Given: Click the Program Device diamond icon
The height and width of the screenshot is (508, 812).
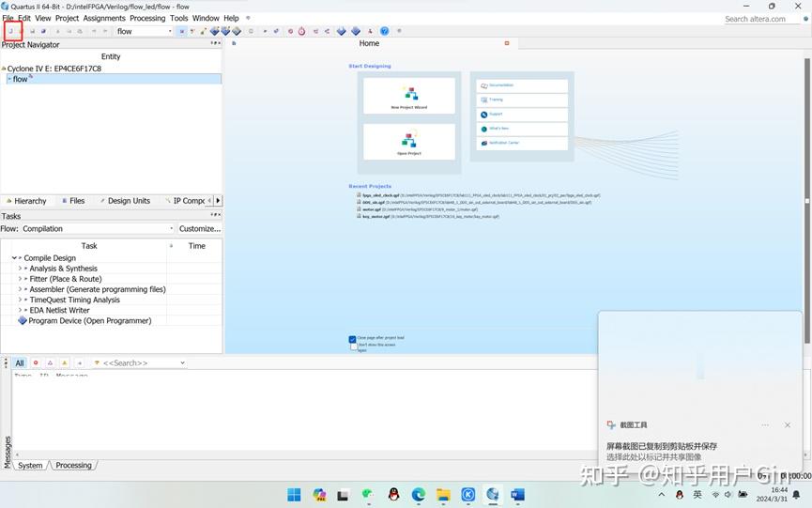Looking at the screenshot, I should coord(23,320).
